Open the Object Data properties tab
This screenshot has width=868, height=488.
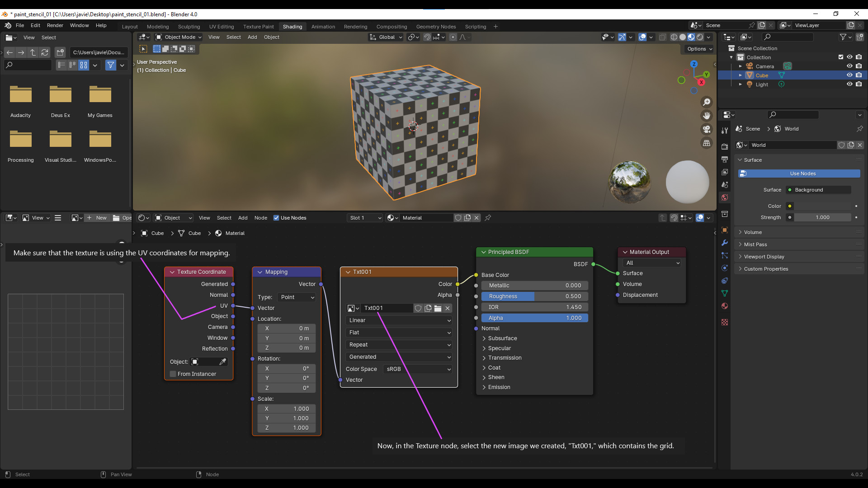[x=725, y=293]
